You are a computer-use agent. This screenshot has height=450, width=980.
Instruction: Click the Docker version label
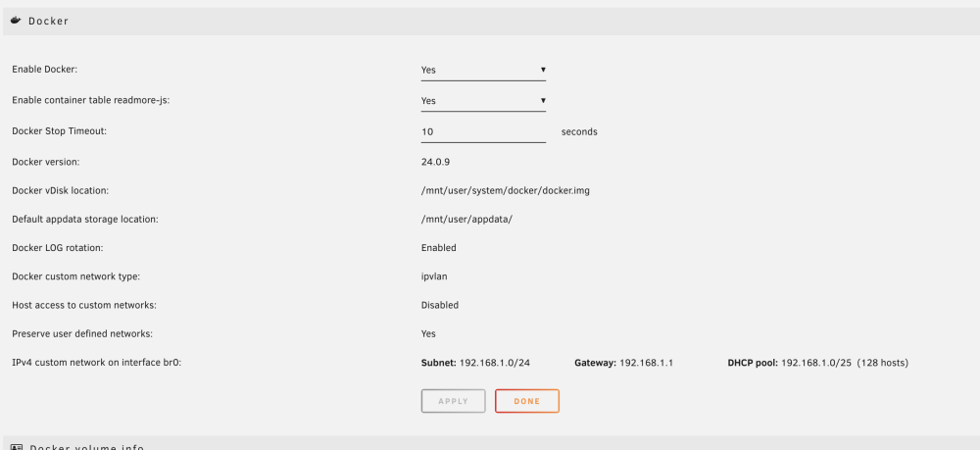[x=46, y=162]
